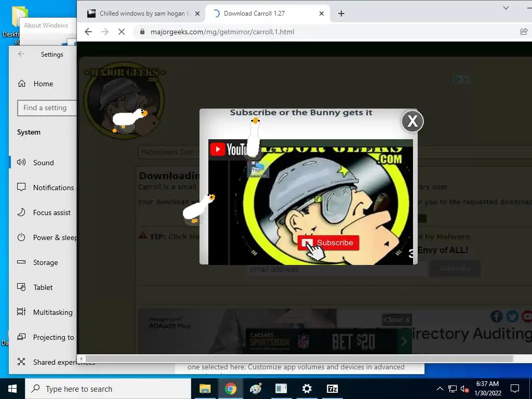This screenshot has height=399, width=532.
Task: Open the Windows Start menu
Action: click(12, 389)
